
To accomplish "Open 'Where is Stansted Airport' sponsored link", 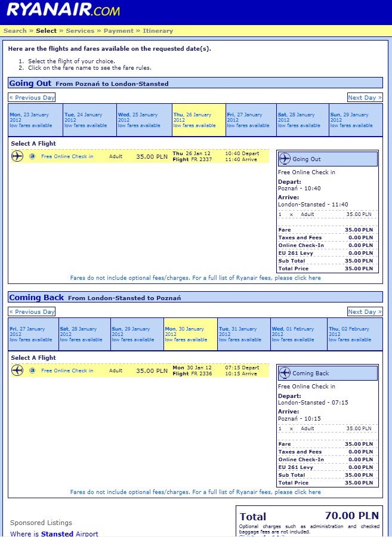I will pyautogui.click(x=54, y=533).
